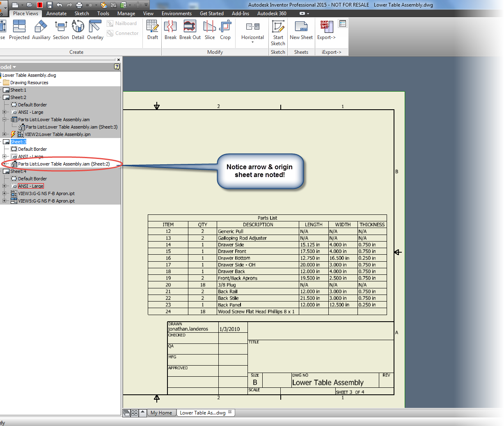Open the Auxiliary view tool

41,29
